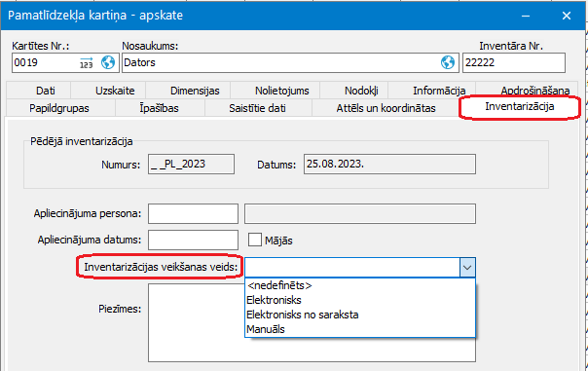Close the Pamatlīdzekļa kartiņa window
Screen dimensions: 588x371
point(567,16)
